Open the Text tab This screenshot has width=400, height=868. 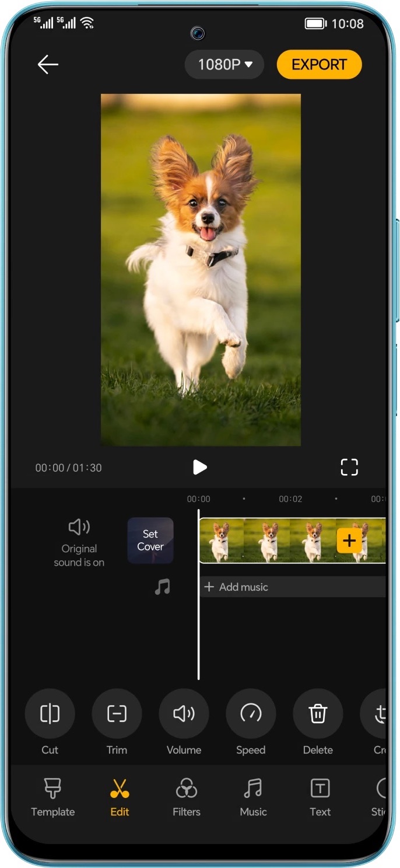[x=320, y=797]
